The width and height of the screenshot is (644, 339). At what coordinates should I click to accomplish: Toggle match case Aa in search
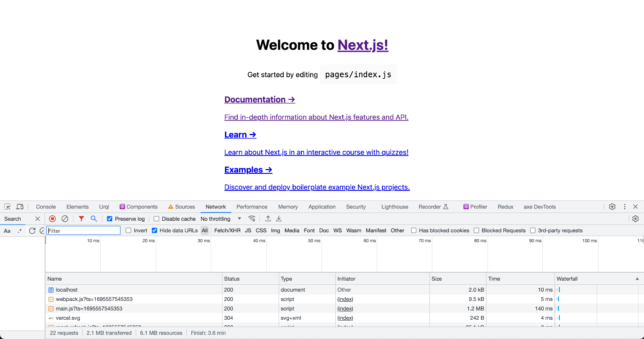(7, 230)
